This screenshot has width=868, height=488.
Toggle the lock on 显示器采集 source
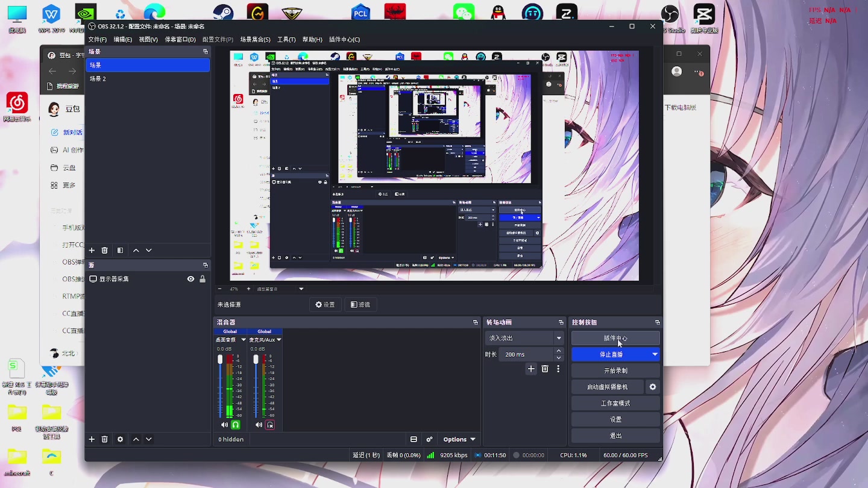coord(203,279)
